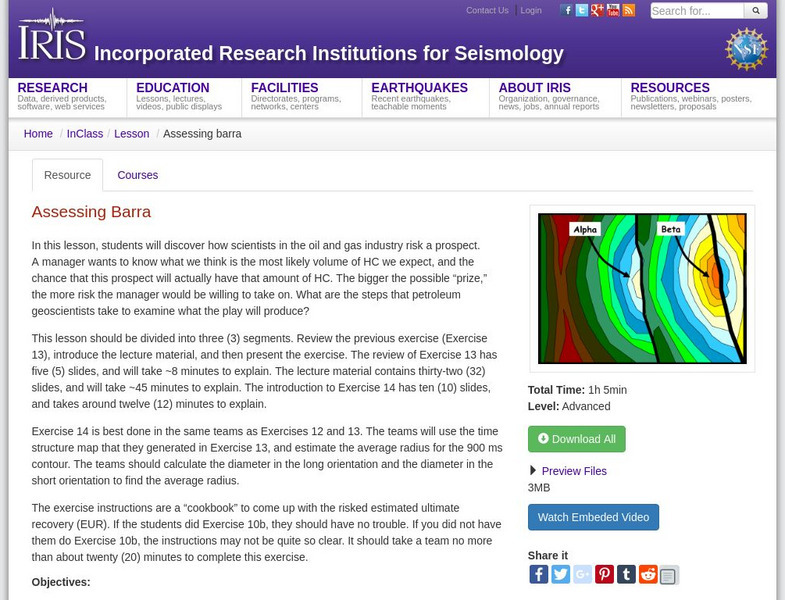Share on Facebook under Share it

click(x=539, y=574)
